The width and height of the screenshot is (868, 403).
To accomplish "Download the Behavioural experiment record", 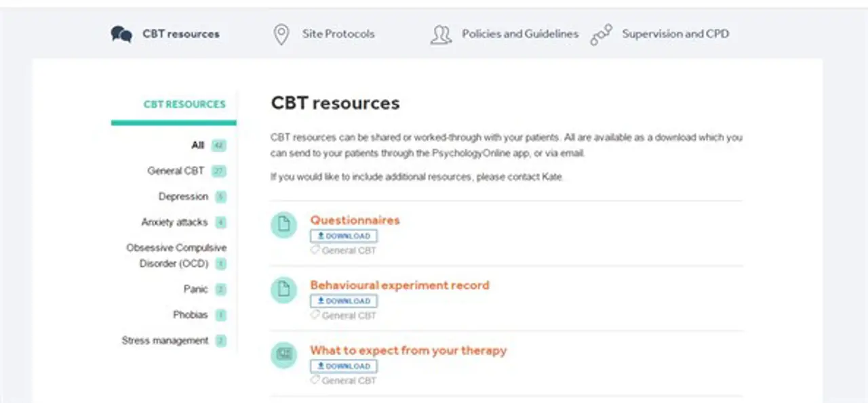I will click(x=344, y=301).
